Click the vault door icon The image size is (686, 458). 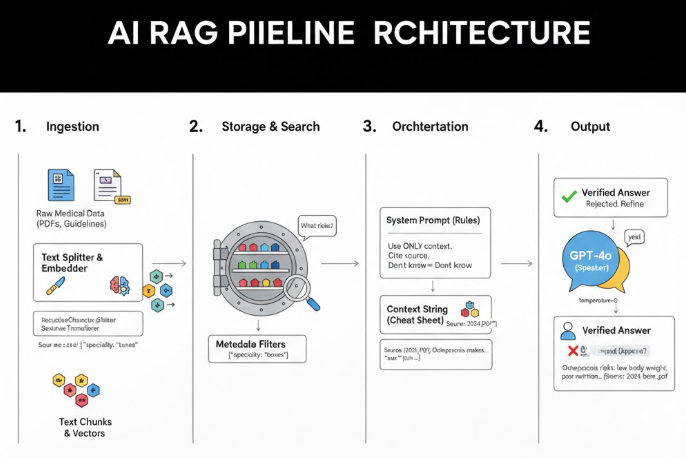point(260,268)
